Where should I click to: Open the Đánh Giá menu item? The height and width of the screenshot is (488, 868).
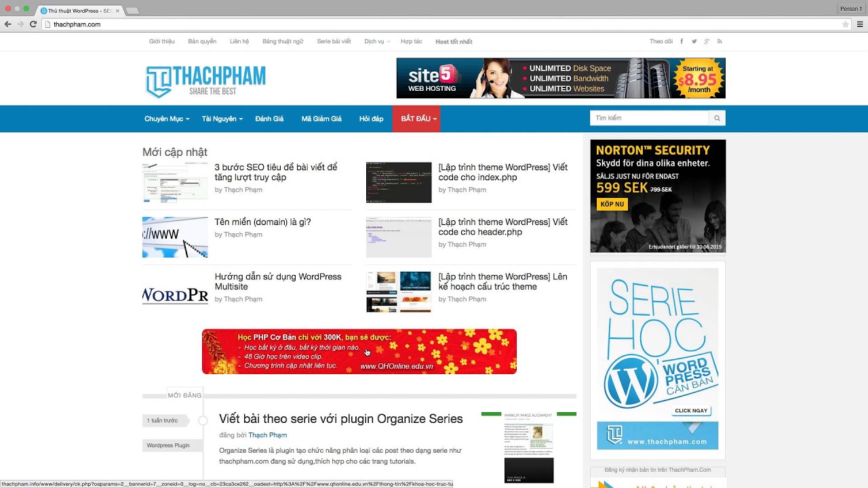click(269, 119)
